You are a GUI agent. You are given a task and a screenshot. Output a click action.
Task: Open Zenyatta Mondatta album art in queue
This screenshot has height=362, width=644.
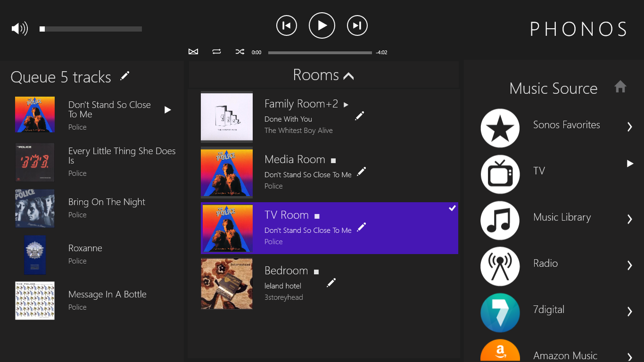coord(35,115)
